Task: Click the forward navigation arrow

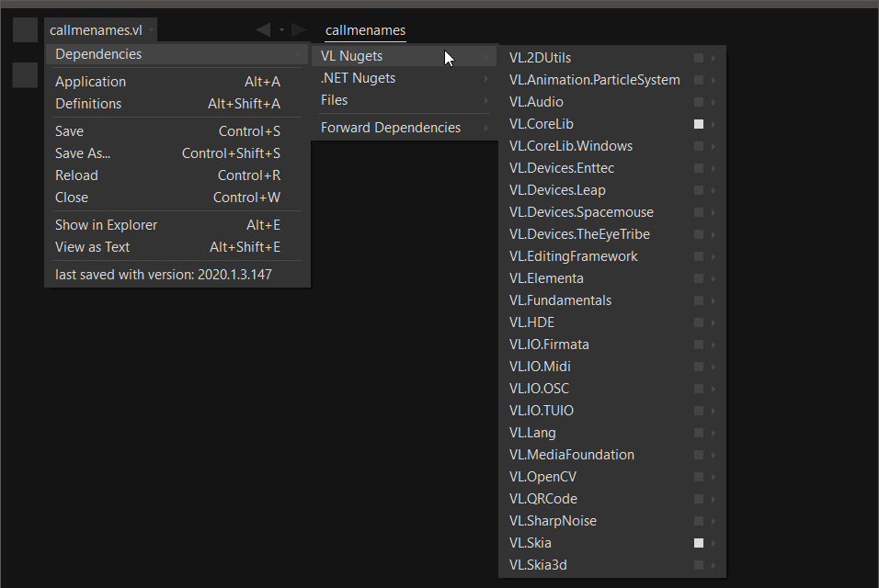Action: 298,30
